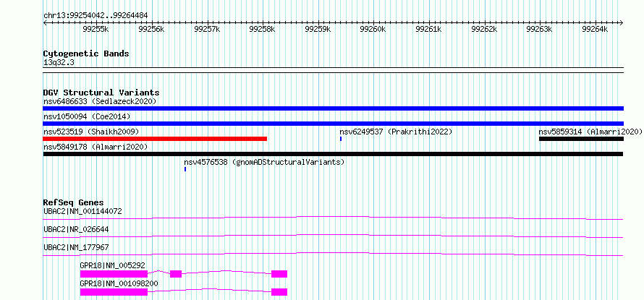Click the Cytogenetic Bands track title
The width and height of the screenshot is (644, 300).
[86, 53]
